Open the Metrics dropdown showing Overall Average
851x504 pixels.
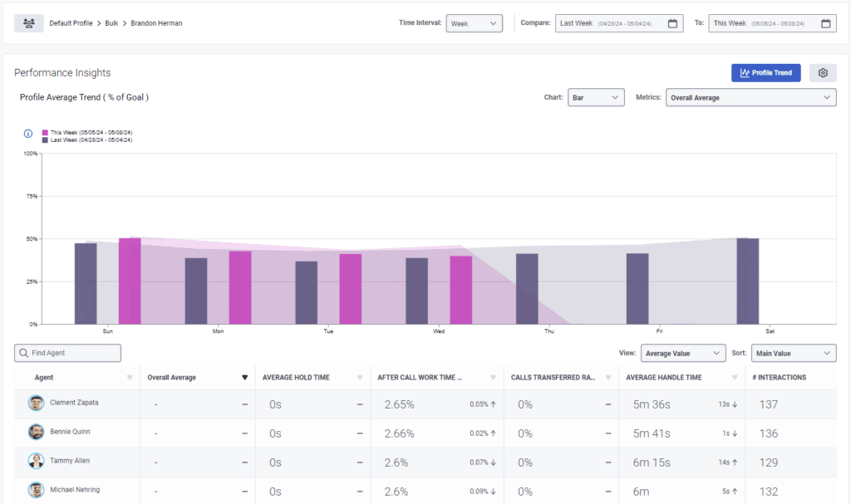point(750,97)
